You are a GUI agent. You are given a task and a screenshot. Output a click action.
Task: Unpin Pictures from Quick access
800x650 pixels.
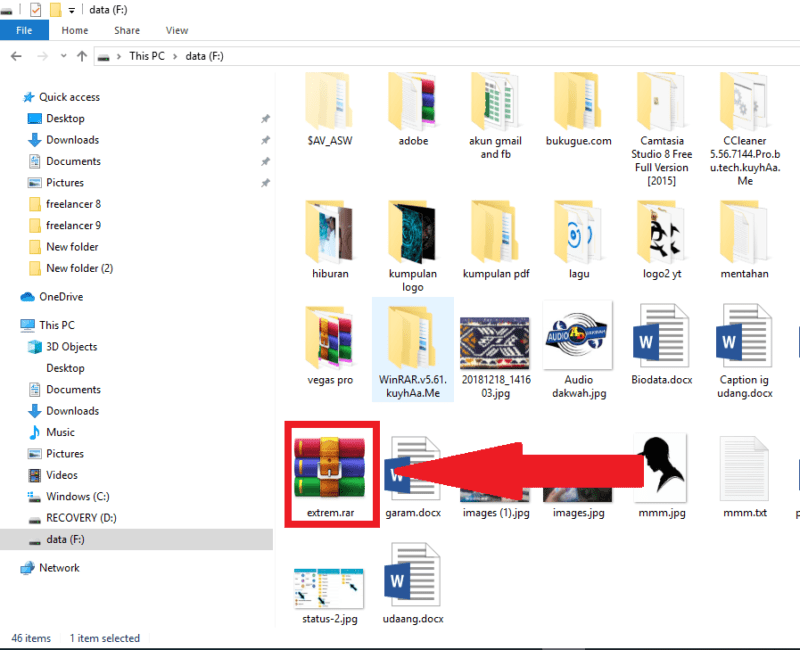265,183
